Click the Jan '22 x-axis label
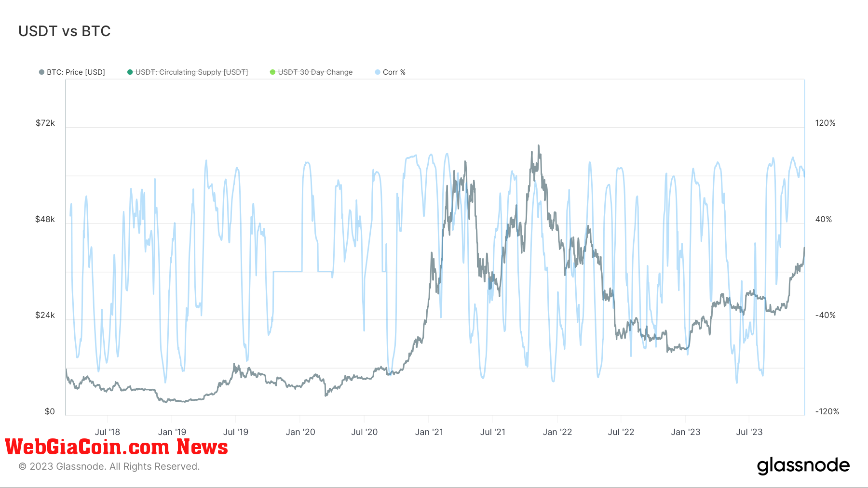868x488 pixels. click(557, 432)
